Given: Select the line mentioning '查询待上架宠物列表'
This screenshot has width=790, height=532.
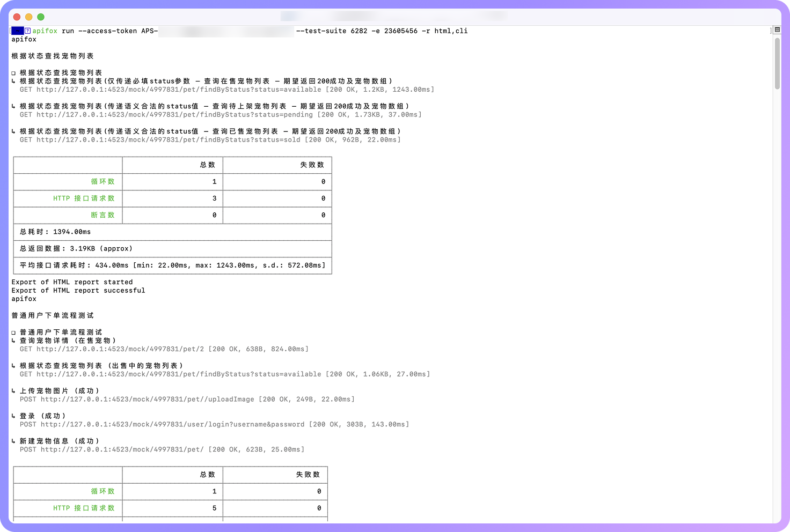Looking at the screenshot, I should (x=210, y=106).
